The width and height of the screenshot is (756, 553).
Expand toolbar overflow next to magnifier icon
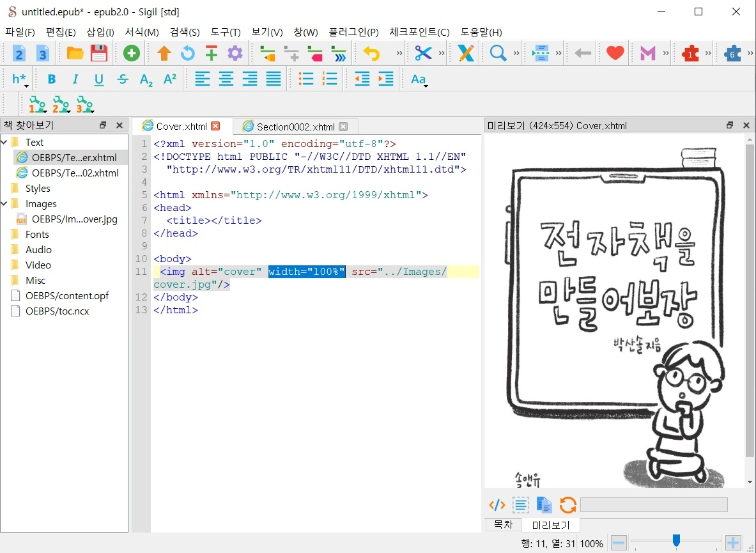(516, 53)
